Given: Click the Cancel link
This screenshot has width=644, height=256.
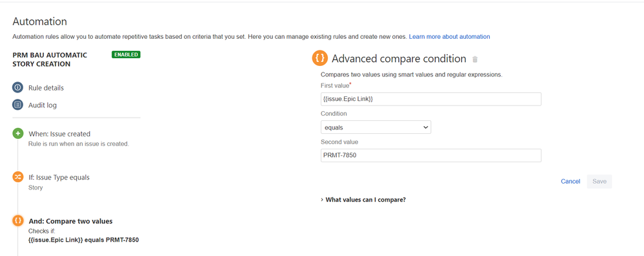Looking at the screenshot, I should (x=570, y=182).
